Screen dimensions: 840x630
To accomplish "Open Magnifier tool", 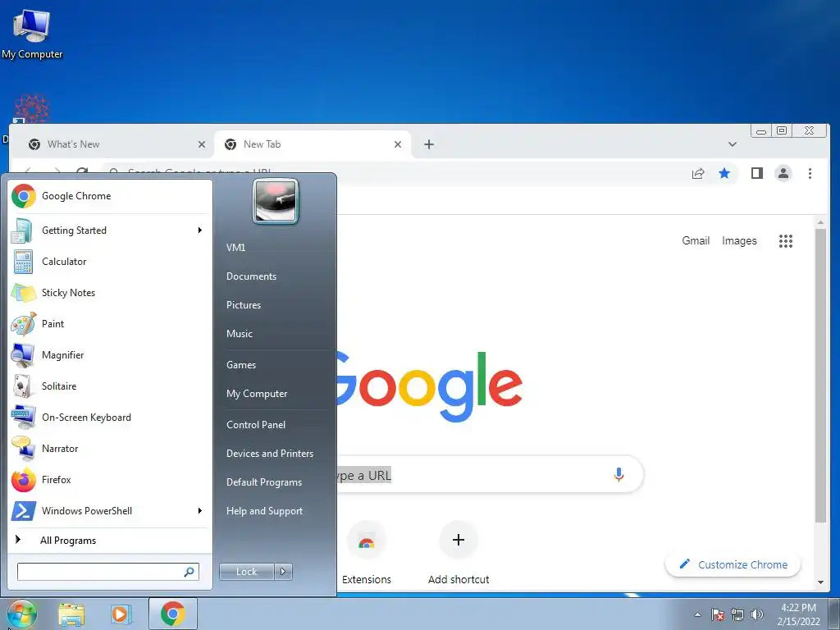I will (x=110, y=354).
